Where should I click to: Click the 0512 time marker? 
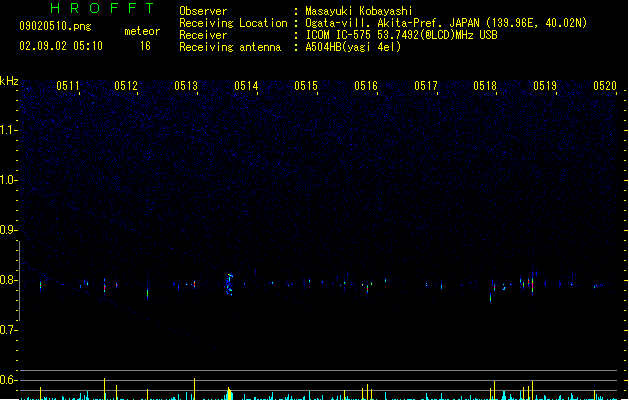coord(126,86)
